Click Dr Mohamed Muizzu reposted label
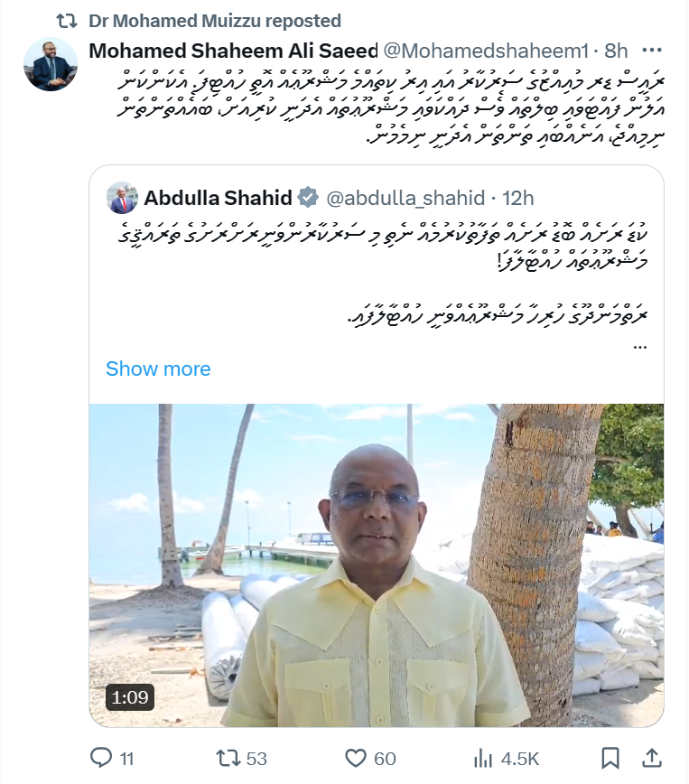 (215, 21)
